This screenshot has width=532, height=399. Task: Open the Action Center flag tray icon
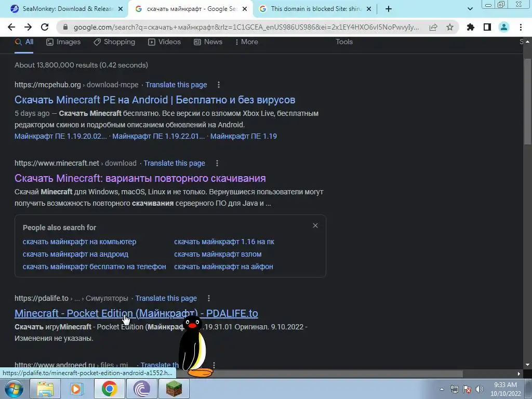(x=467, y=389)
